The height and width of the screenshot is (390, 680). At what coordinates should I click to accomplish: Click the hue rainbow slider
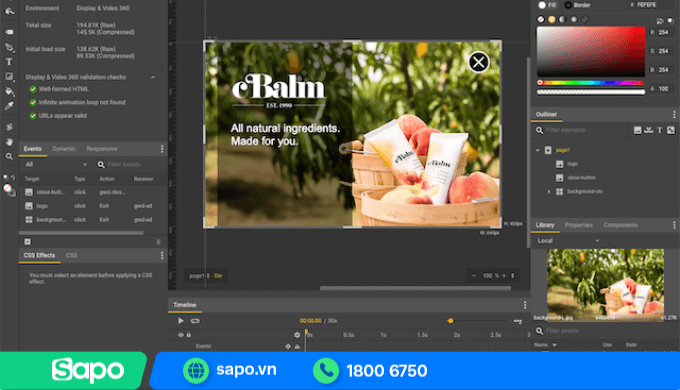click(591, 82)
